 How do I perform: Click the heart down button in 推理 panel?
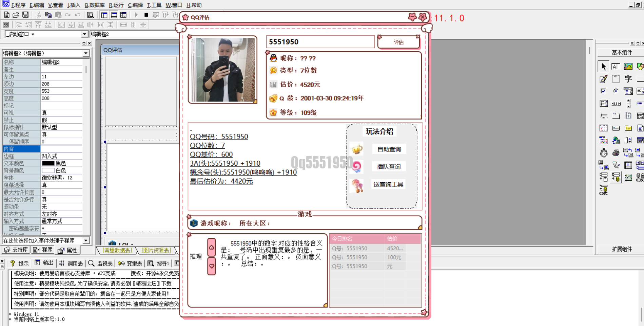point(212,266)
